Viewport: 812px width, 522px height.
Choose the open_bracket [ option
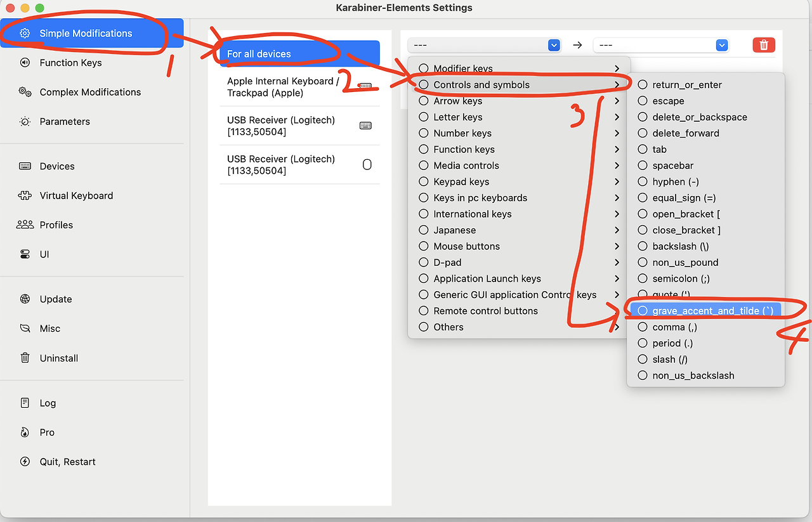tap(705, 214)
